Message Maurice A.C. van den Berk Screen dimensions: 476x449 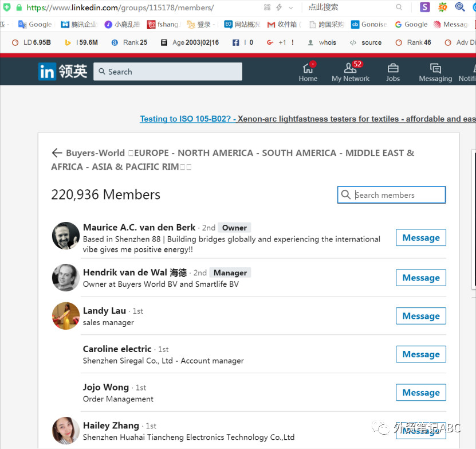pyautogui.click(x=421, y=237)
